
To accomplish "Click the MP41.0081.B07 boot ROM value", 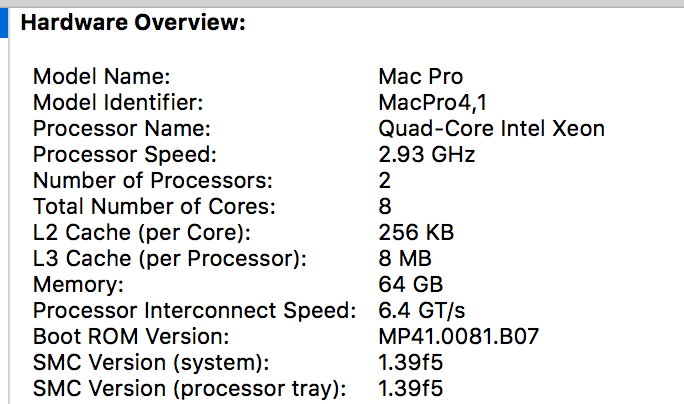I will pyautogui.click(x=459, y=337).
